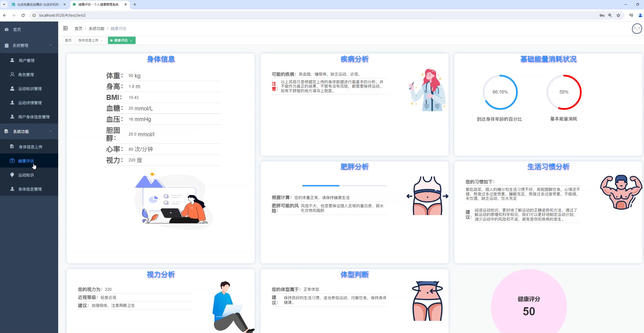Click the 首页 breadcrumb link
This screenshot has height=333, width=644.
coord(78,29)
